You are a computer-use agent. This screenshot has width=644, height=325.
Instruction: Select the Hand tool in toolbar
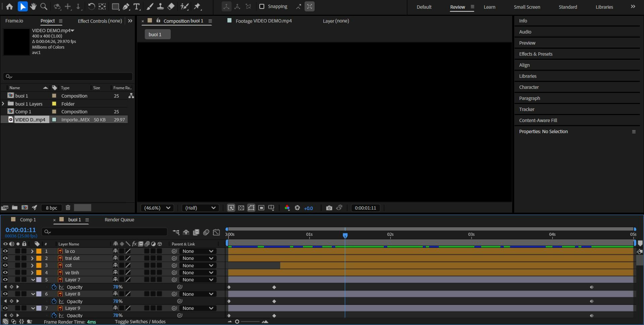pyautogui.click(x=33, y=6)
